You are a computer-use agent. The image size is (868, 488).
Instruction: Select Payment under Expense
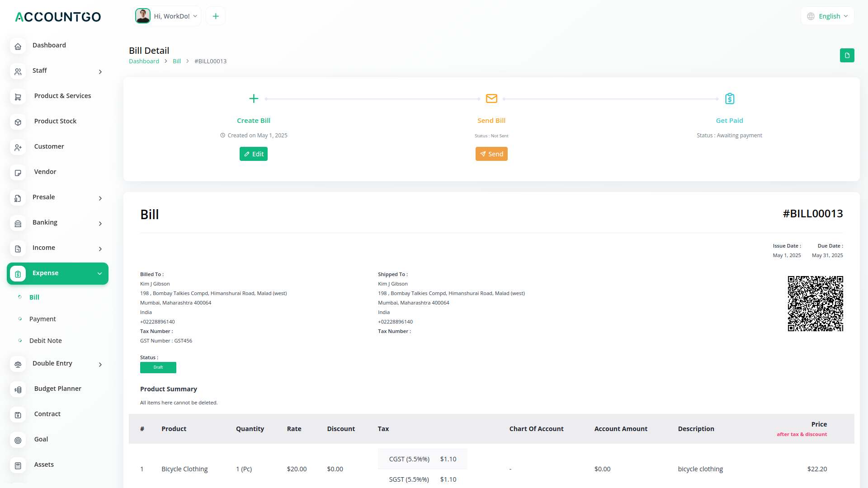pos(42,319)
